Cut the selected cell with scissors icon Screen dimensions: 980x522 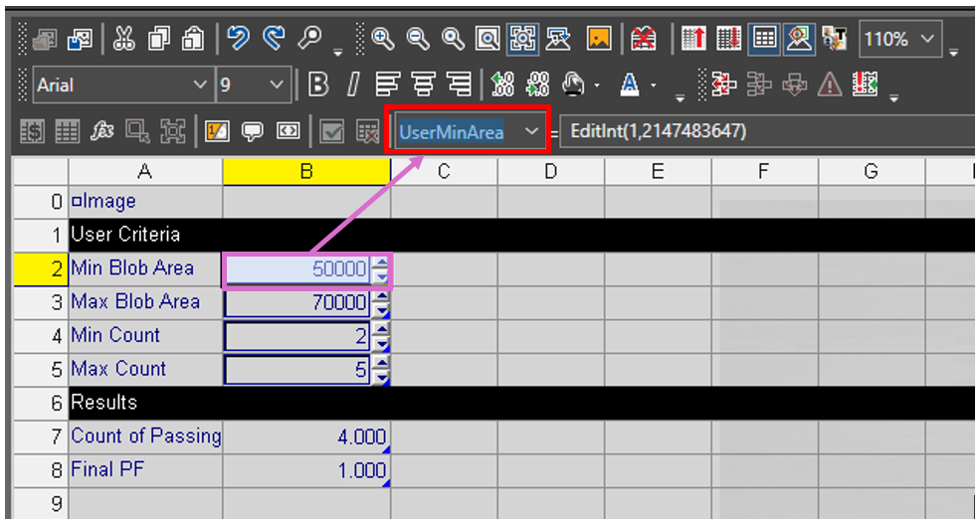tap(123, 40)
